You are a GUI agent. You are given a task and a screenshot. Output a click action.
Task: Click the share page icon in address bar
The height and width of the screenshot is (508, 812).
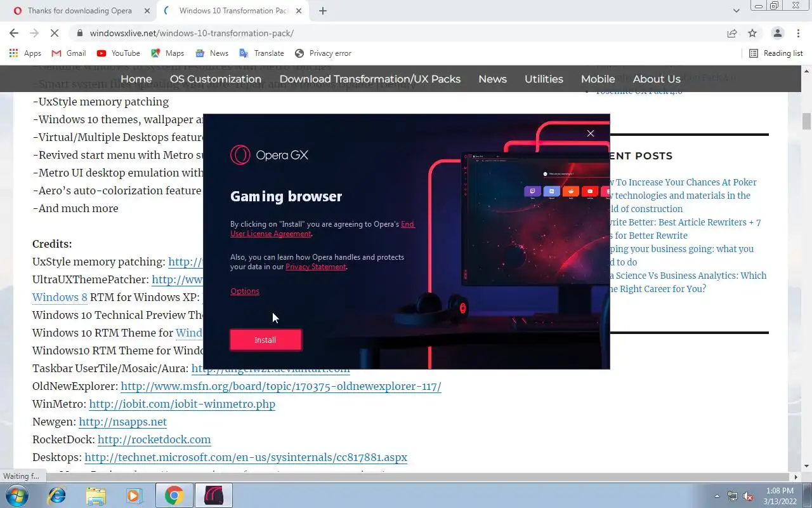pyautogui.click(x=732, y=33)
